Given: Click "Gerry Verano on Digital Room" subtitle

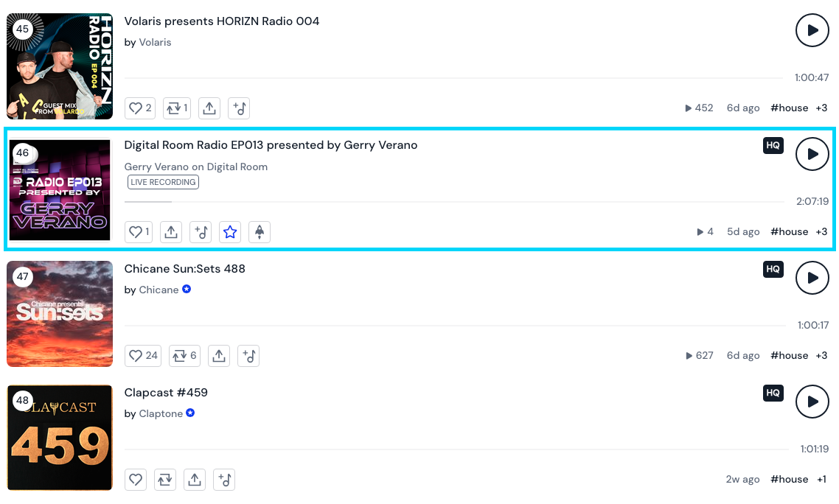Looking at the screenshot, I should point(196,167).
